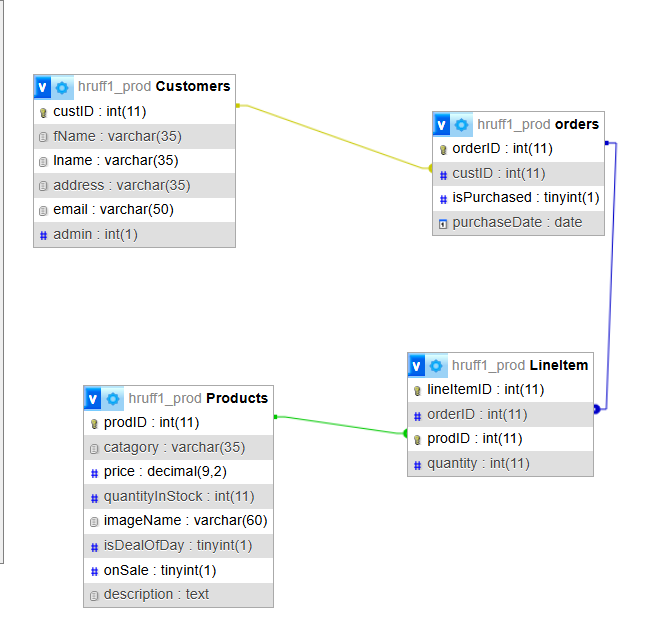Select the 'lname : varchar(35)' column
The height and width of the screenshot is (627, 665).
[x=134, y=161]
